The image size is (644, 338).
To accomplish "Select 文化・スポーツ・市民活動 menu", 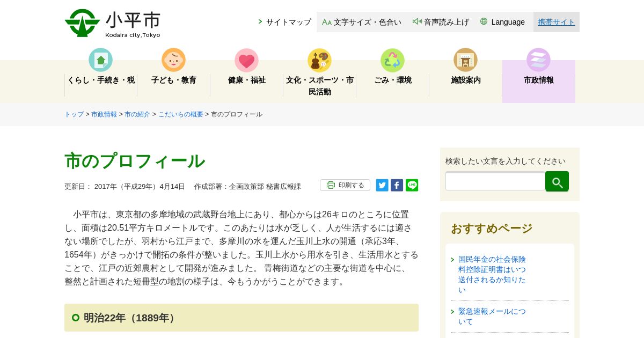I will pos(320,86).
